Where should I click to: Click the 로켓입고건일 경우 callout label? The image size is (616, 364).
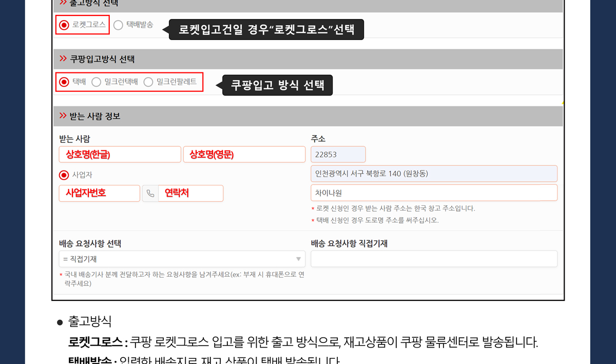266,30
